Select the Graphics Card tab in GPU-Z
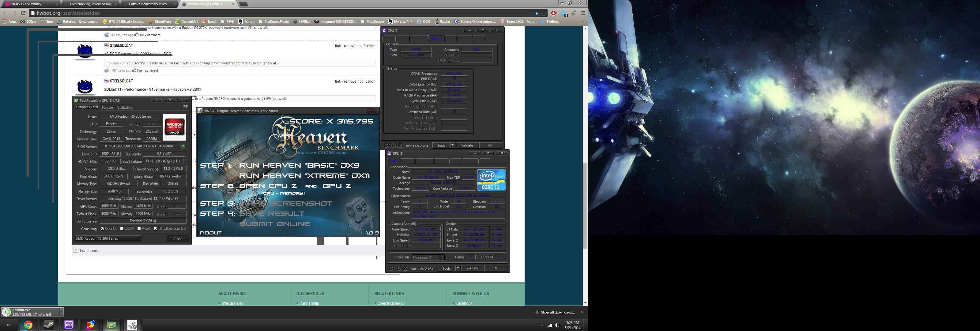980x331 pixels. [x=87, y=107]
